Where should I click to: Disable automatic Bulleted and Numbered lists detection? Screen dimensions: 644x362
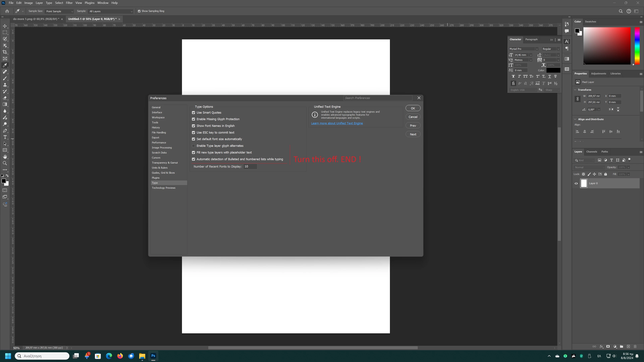194,159
